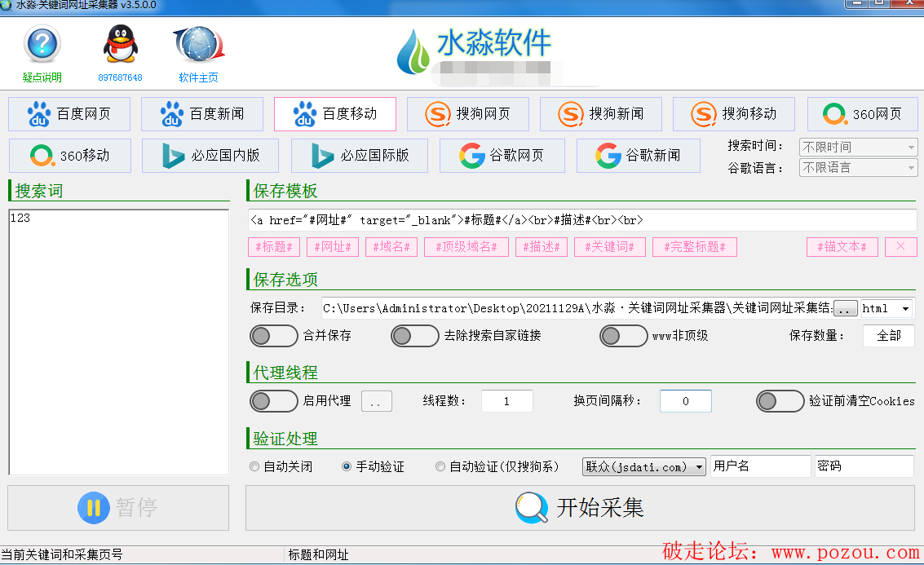The height and width of the screenshot is (565, 924).
Task: Click the QQ number 897687648
Action: [x=120, y=77]
